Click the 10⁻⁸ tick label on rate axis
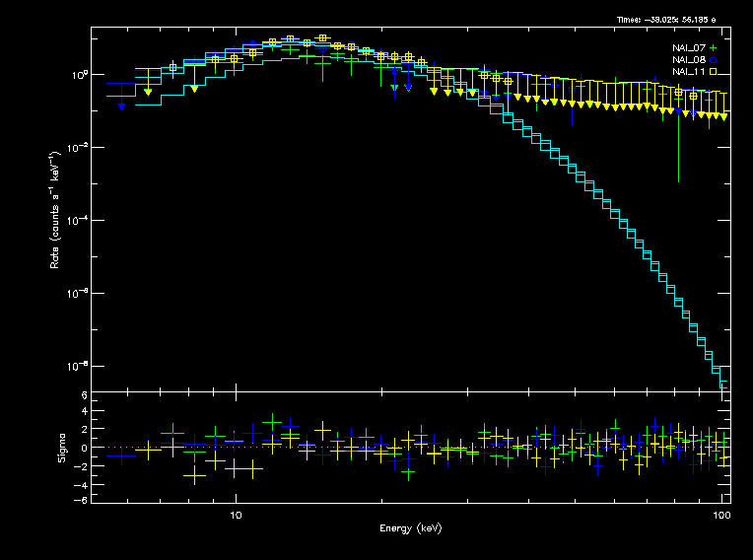The image size is (753, 560). tap(79, 367)
